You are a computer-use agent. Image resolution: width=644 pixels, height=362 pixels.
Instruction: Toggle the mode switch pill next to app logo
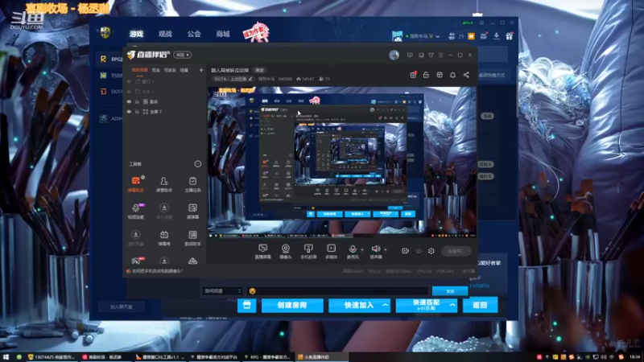click(x=183, y=55)
